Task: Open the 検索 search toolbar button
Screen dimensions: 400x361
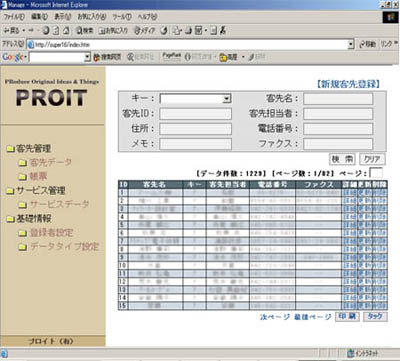Action: pos(85,31)
